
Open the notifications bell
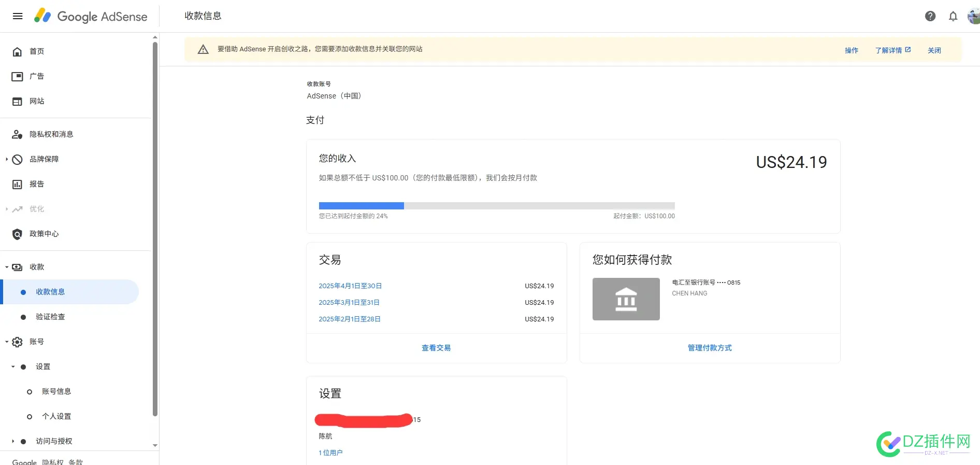click(953, 16)
